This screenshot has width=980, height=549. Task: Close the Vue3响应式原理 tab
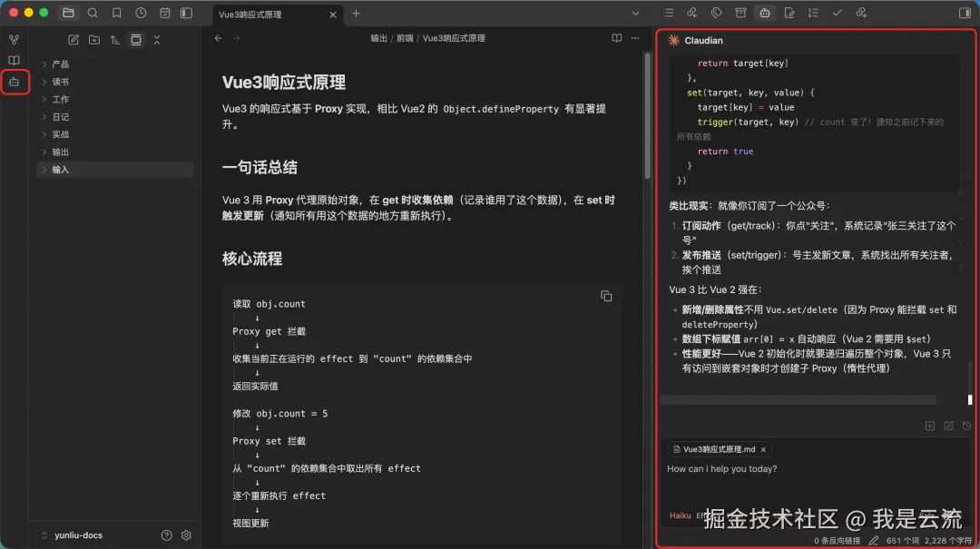pos(333,15)
